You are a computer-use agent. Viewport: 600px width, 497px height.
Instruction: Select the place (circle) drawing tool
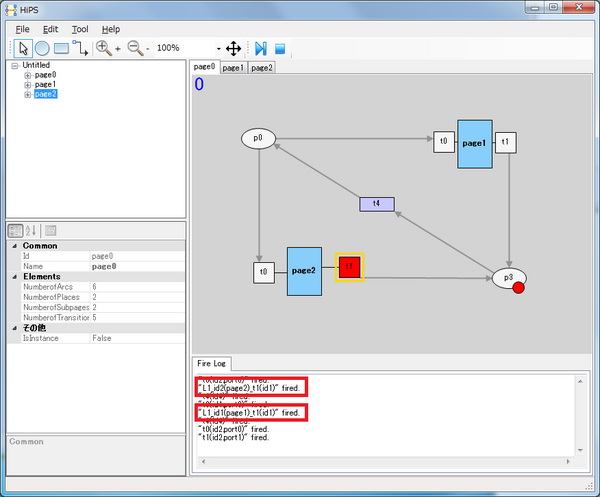click(x=42, y=49)
